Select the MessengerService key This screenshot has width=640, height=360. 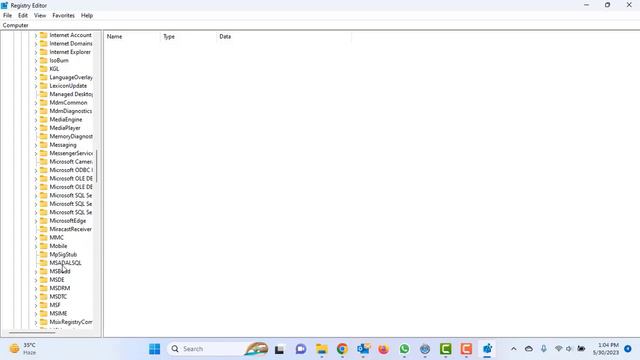(x=71, y=153)
